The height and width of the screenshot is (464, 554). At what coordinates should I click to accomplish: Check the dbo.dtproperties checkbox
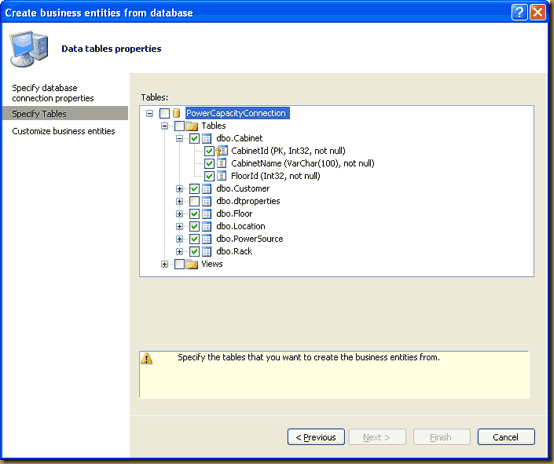(x=194, y=201)
